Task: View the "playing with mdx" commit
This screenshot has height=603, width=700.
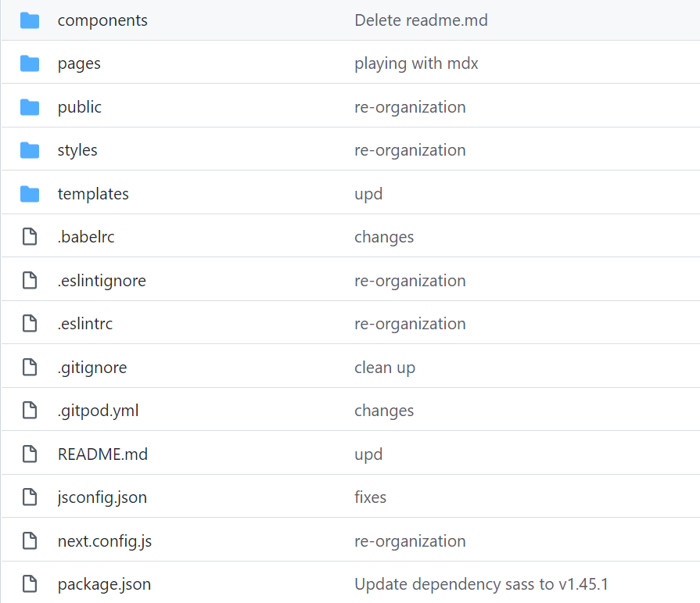Action: tap(416, 64)
